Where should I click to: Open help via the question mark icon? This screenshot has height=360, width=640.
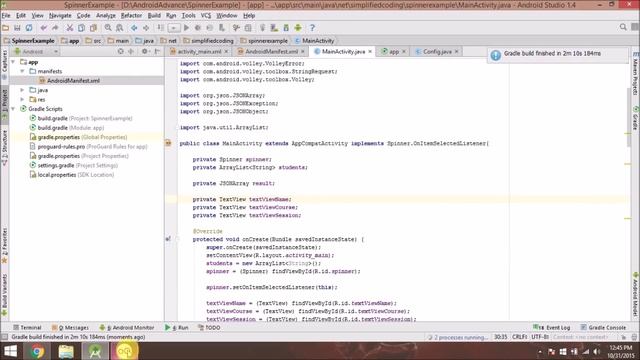(312, 28)
